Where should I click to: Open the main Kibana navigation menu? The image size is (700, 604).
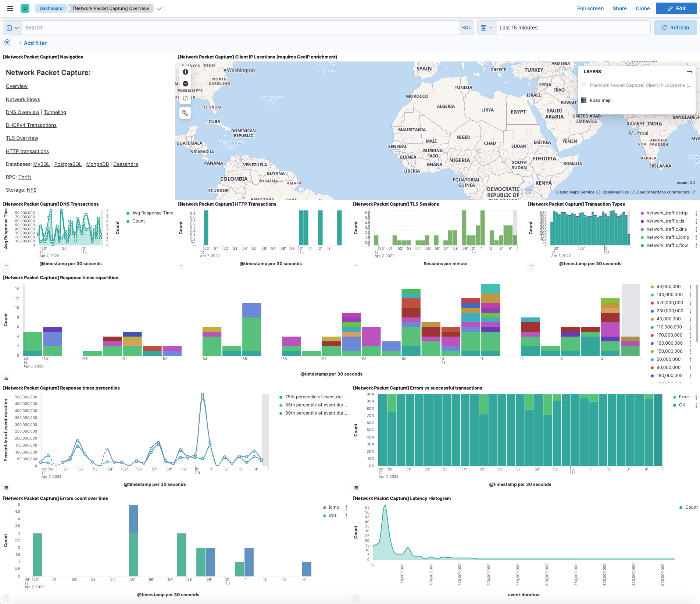pyautogui.click(x=10, y=8)
